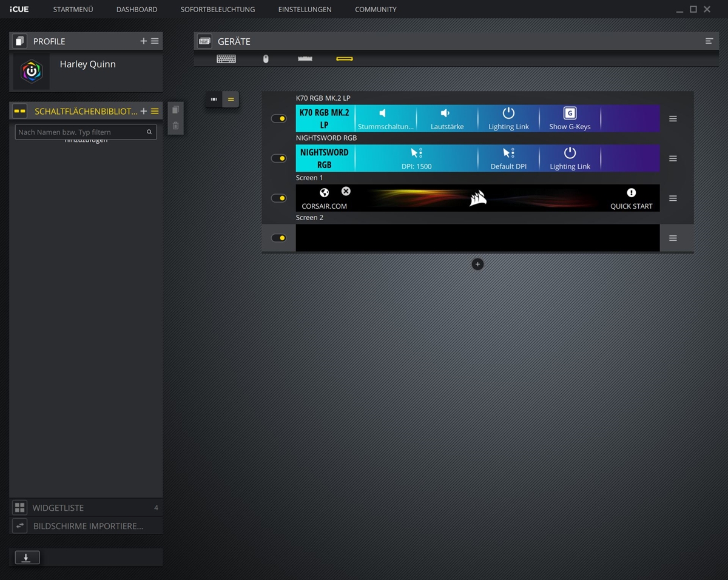Viewport: 728px width, 580px height.
Task: Click the copy icon beside the button library
Action: point(175,110)
